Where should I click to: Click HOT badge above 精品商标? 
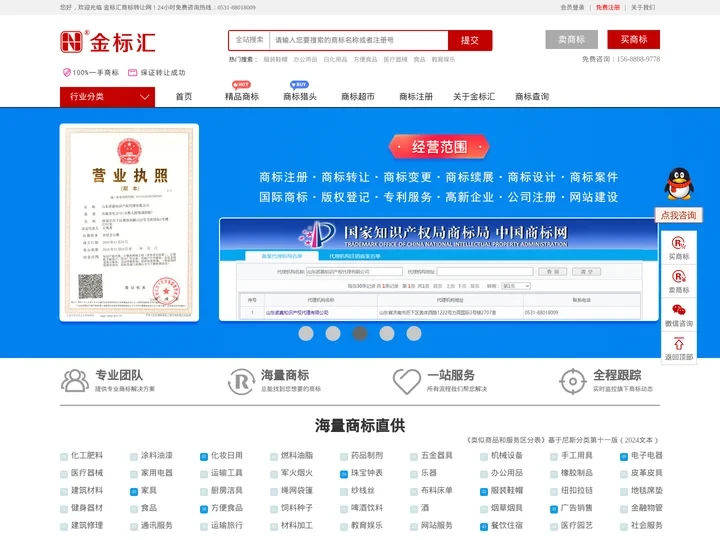pyautogui.click(x=242, y=84)
